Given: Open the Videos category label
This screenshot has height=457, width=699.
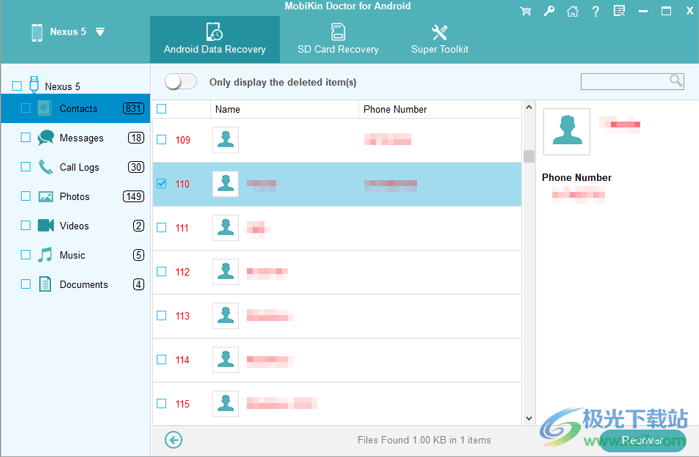Looking at the screenshot, I should point(74,226).
